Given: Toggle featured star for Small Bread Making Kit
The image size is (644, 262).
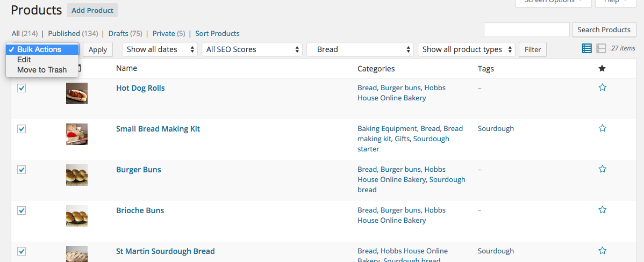Looking at the screenshot, I should pos(602,128).
